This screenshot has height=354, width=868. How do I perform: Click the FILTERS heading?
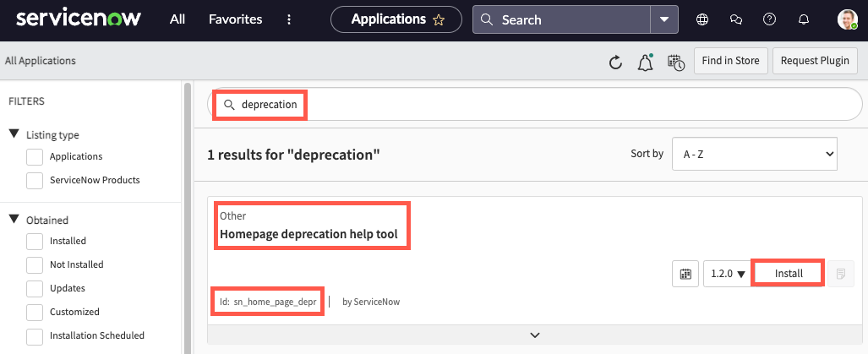click(x=26, y=101)
